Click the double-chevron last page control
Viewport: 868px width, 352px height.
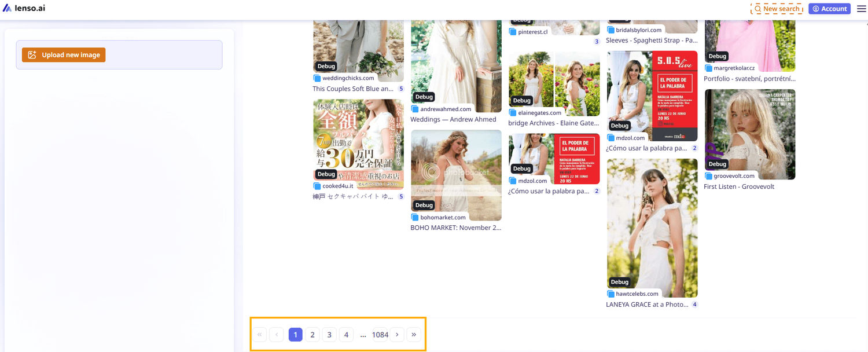pos(413,334)
